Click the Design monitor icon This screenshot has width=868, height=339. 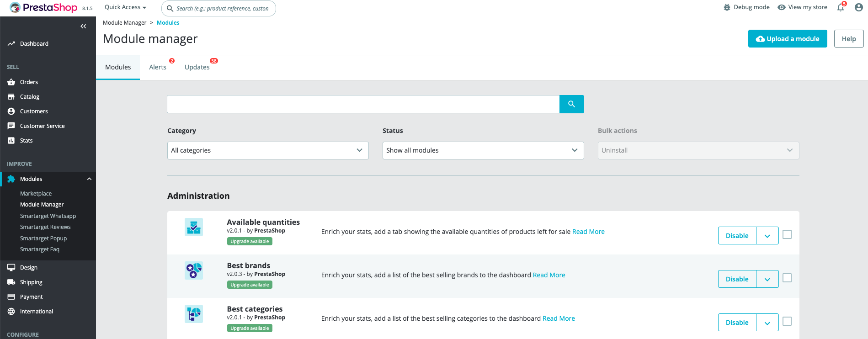coord(11,268)
